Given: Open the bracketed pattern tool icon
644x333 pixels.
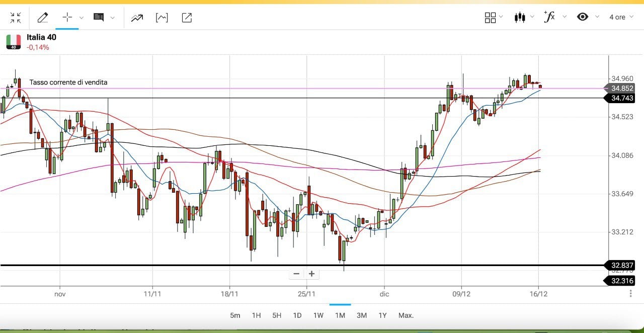Looking at the screenshot, I should pos(162,18).
